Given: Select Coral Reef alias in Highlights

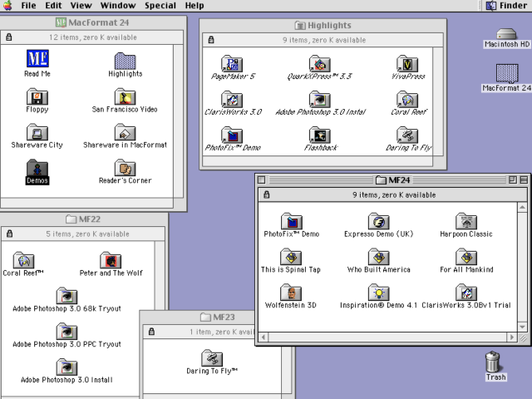Looking at the screenshot, I should 407,99.
